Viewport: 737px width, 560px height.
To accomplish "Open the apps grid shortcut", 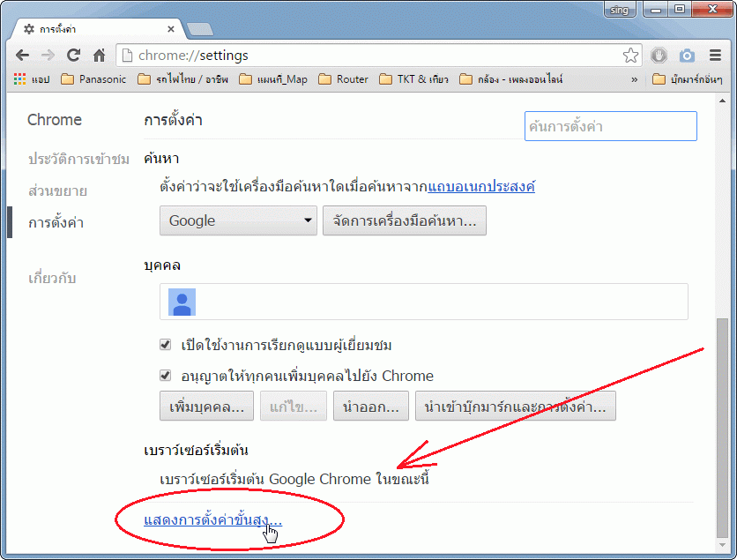I will click(19, 79).
